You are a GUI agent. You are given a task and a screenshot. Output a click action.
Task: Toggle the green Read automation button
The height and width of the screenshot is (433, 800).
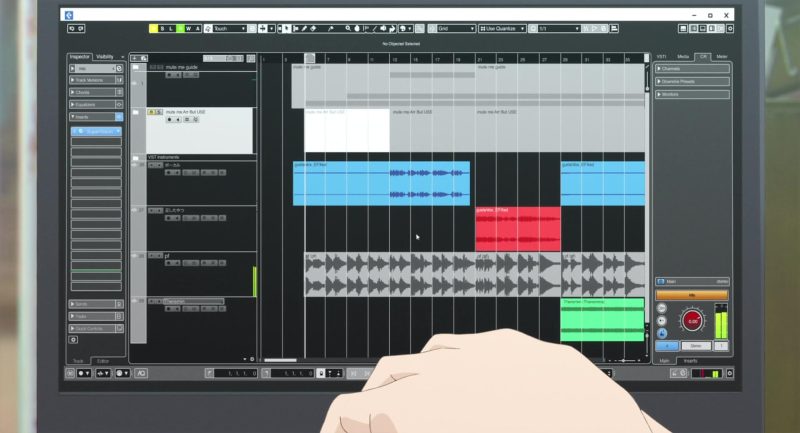pyautogui.click(x=180, y=29)
